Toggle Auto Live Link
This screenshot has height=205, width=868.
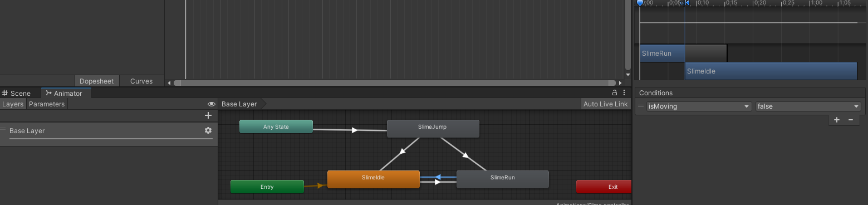pyautogui.click(x=605, y=104)
